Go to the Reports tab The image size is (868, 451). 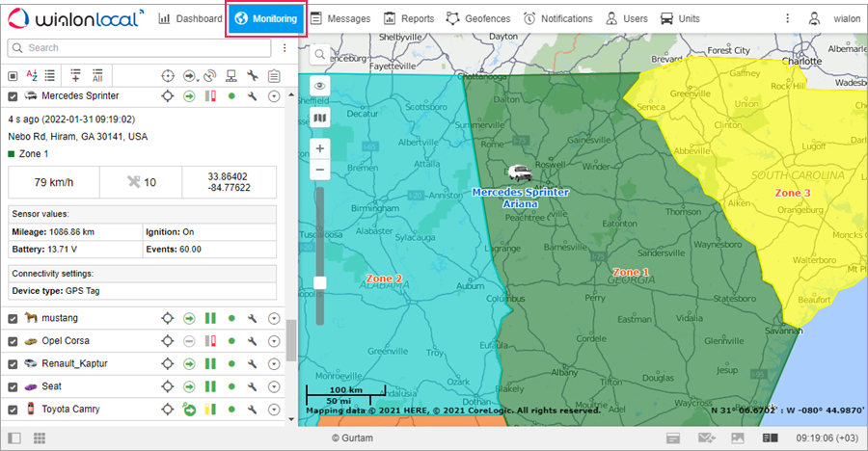(409, 19)
